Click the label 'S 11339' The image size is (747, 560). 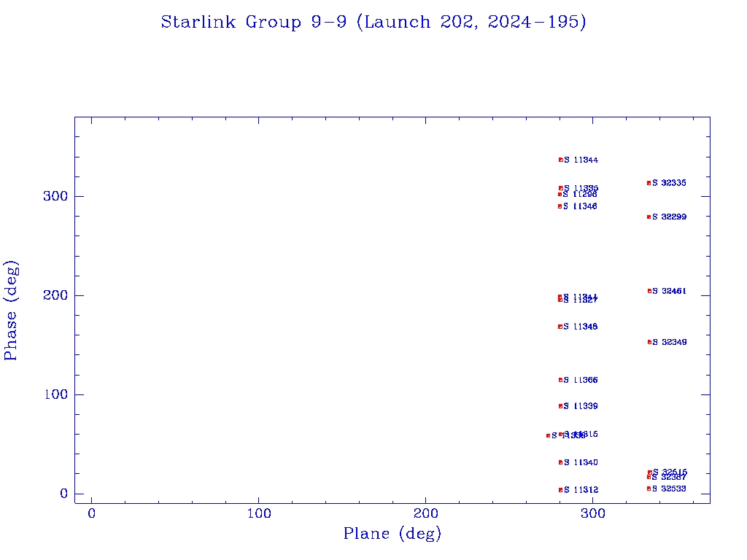coord(581,406)
